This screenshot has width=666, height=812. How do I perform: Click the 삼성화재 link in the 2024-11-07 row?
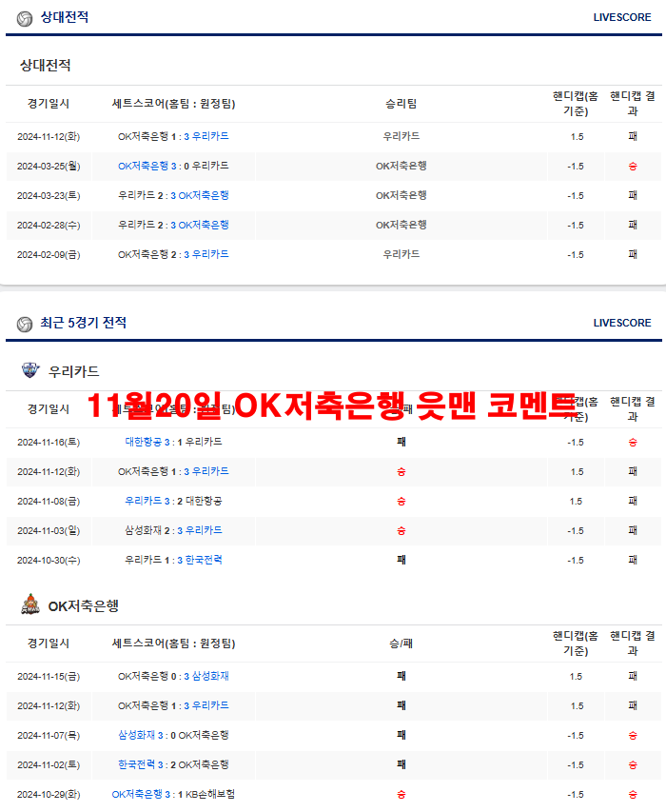[x=137, y=735]
